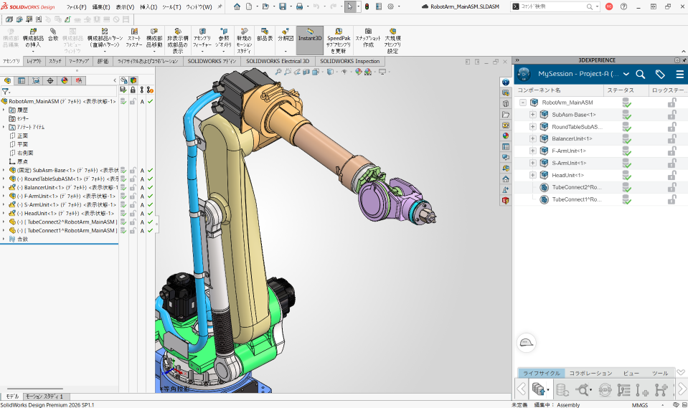Click the Insert Components (構成部品の挿入) tool
This screenshot has width=688, height=408.
pyautogui.click(x=33, y=38)
